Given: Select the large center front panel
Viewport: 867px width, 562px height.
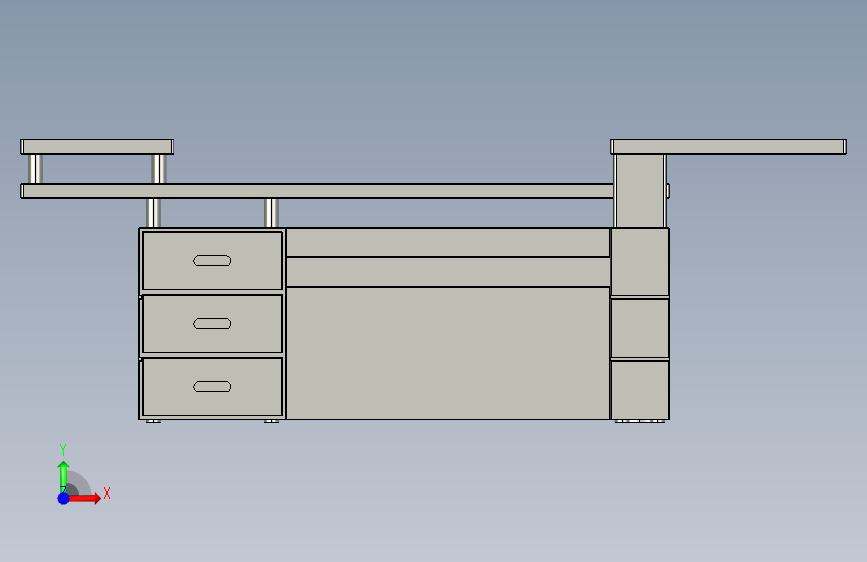Looking at the screenshot, I should coord(448,353).
